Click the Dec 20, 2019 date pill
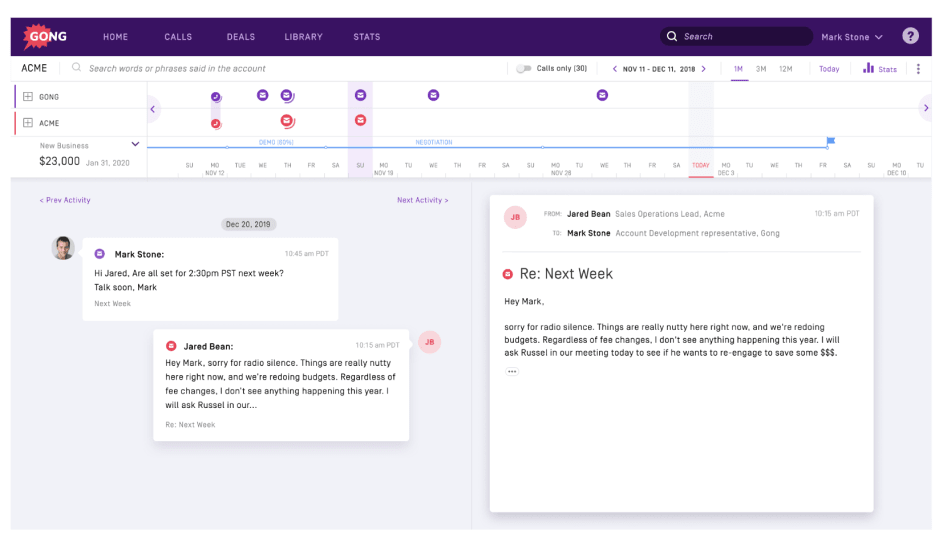This screenshot has width=939, height=540. [x=248, y=224]
